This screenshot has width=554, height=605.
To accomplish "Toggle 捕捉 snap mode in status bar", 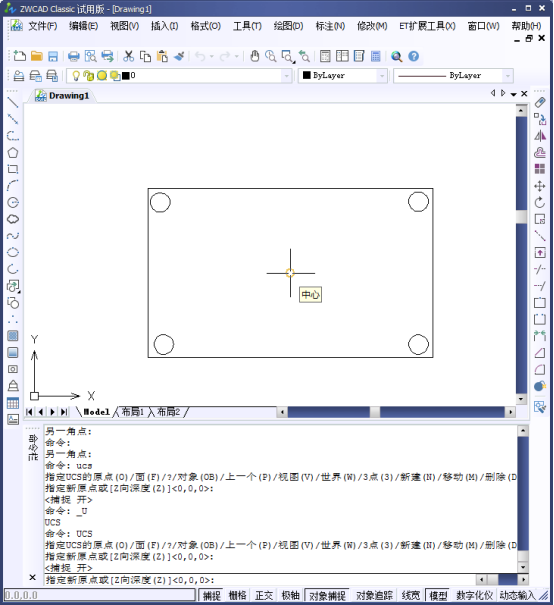I will pyautogui.click(x=212, y=595).
